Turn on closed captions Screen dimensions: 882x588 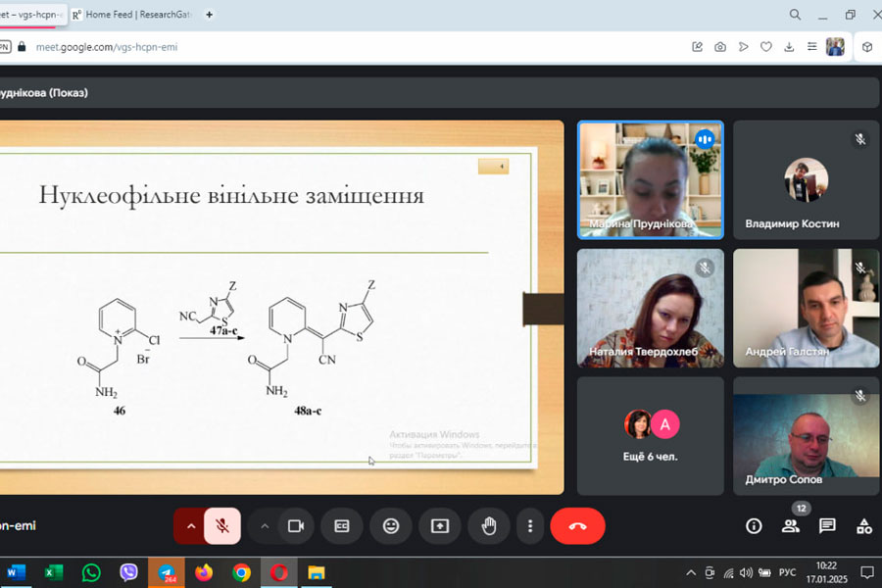point(342,526)
